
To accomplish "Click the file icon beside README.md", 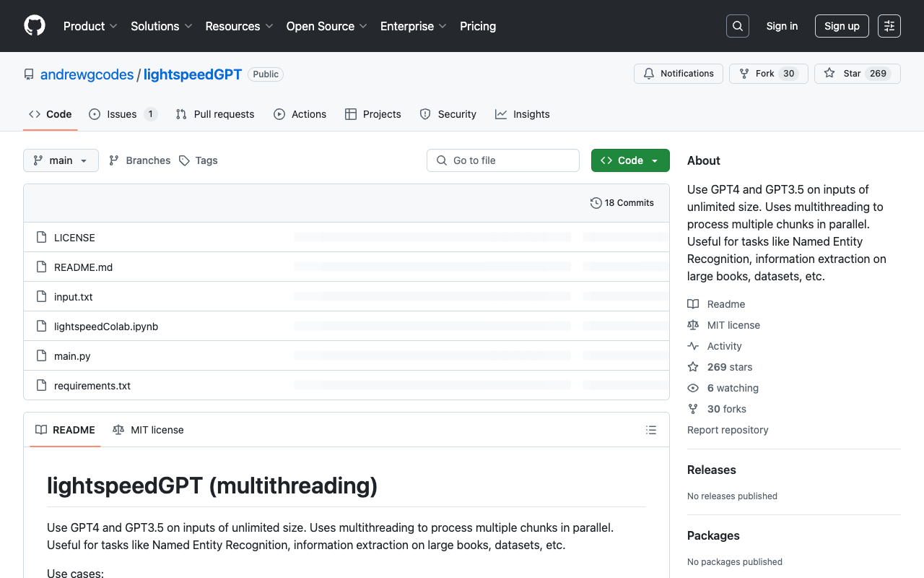I will click(42, 267).
